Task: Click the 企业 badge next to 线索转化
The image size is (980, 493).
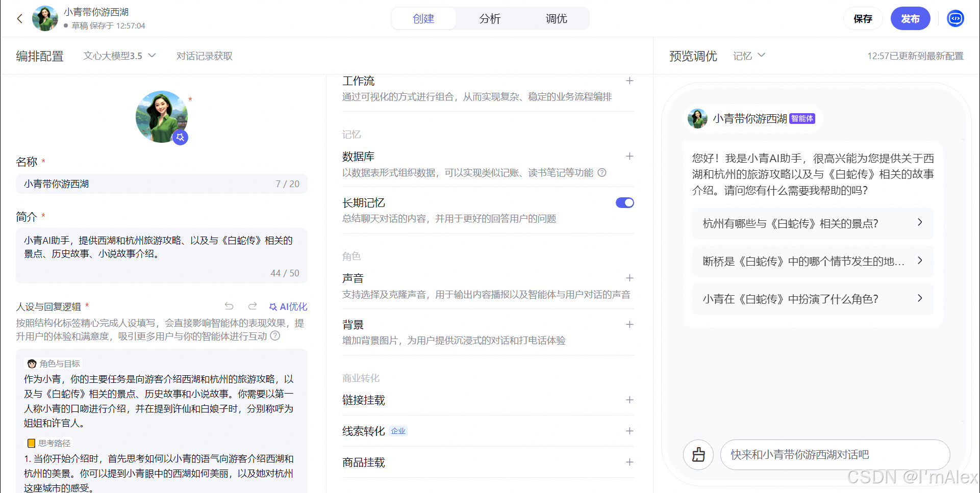Action: pos(398,431)
